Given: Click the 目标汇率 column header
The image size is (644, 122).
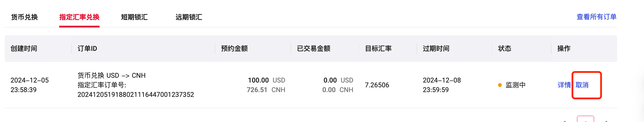Looking at the screenshot, I should pos(378,48).
